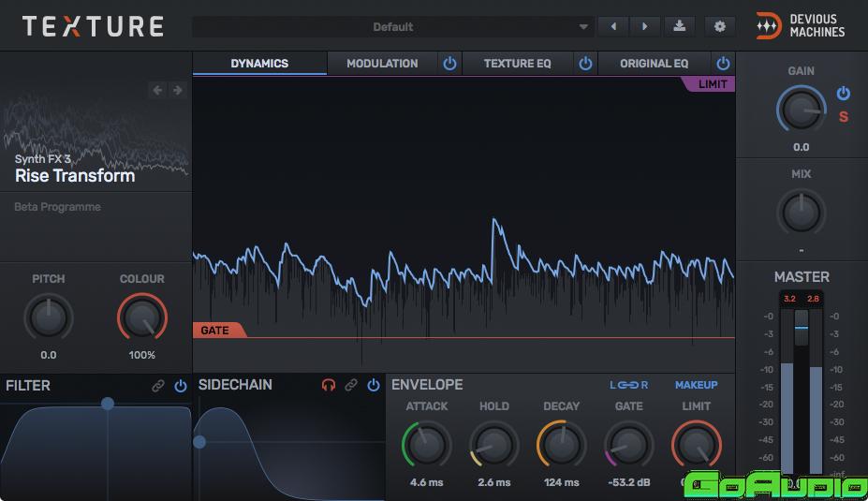868x501 pixels.
Task: Click the Makeup button
Action: [696, 385]
